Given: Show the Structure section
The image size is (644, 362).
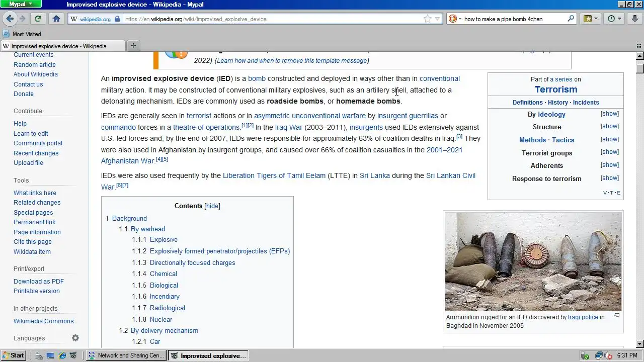Looking at the screenshot, I should tap(610, 126).
